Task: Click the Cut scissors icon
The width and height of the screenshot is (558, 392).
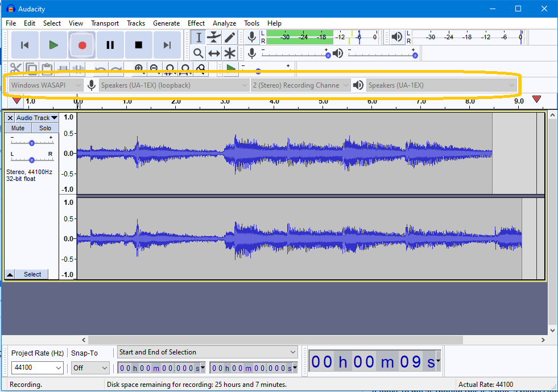Action: click(16, 69)
